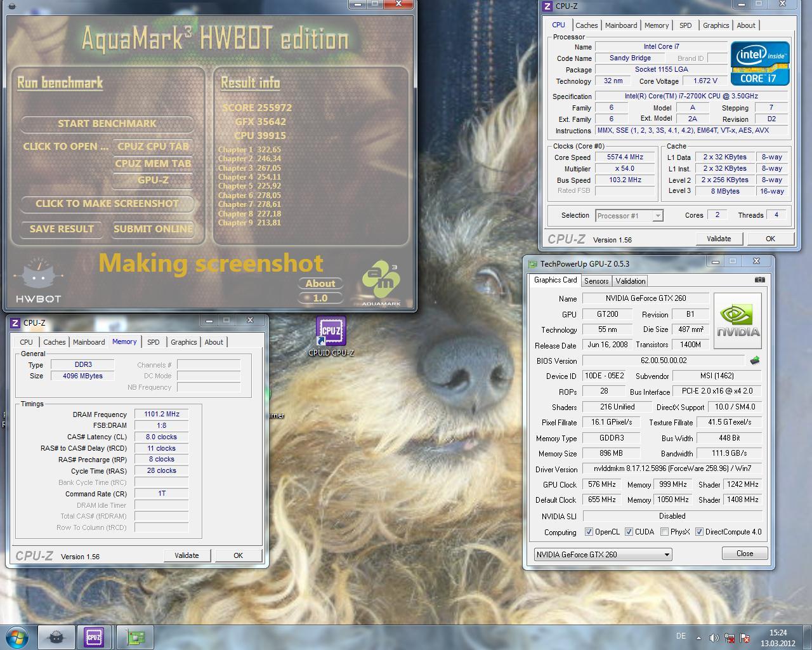The height and width of the screenshot is (650, 812).
Task: Open Memory tab in top CPU-Z window
Action: pyautogui.click(x=657, y=25)
